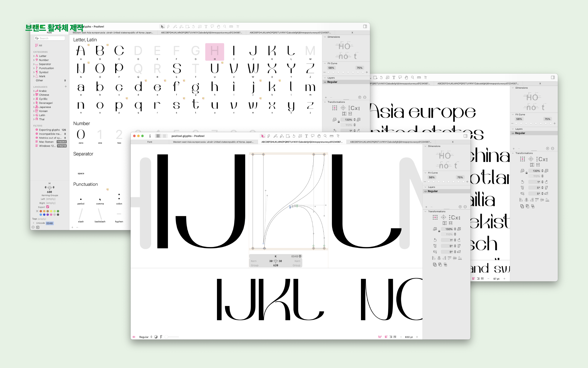Click the Measurement ruler tool in front toolbar
Screen dimensions: 588x368
point(331,136)
